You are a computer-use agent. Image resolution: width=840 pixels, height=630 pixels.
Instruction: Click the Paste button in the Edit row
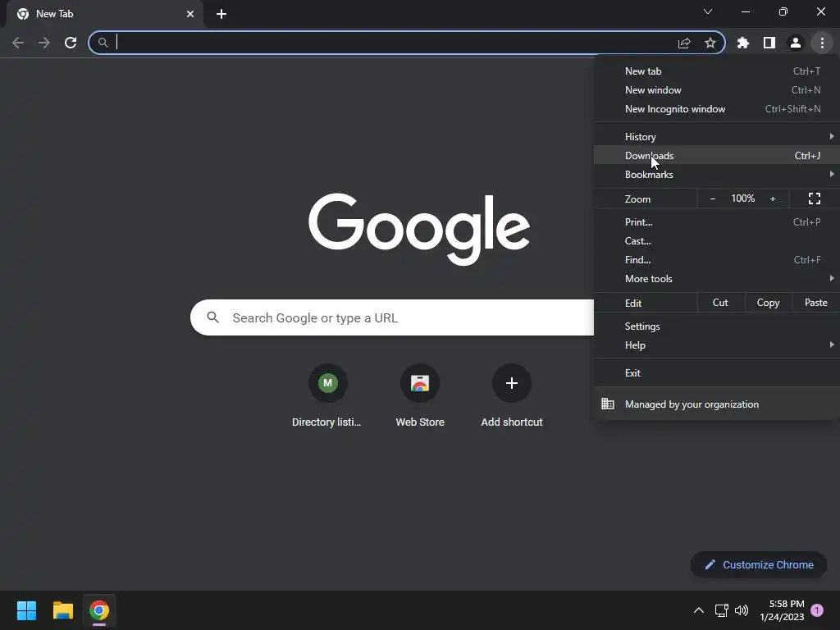[816, 303]
